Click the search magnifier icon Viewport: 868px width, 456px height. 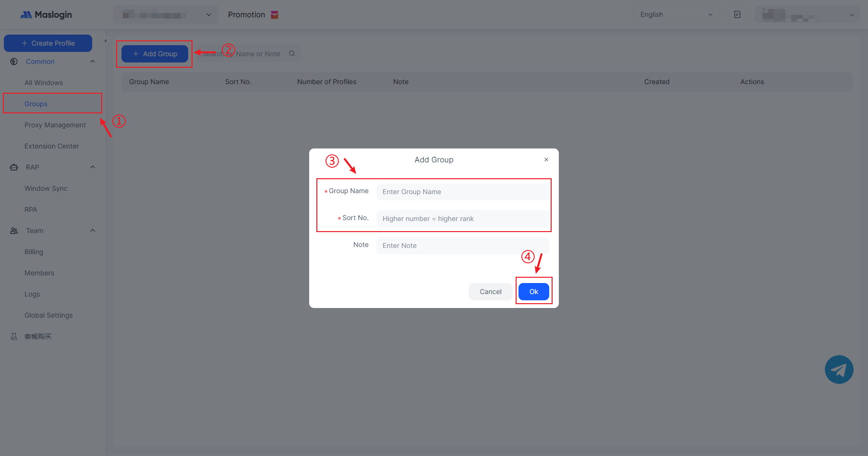click(x=292, y=54)
